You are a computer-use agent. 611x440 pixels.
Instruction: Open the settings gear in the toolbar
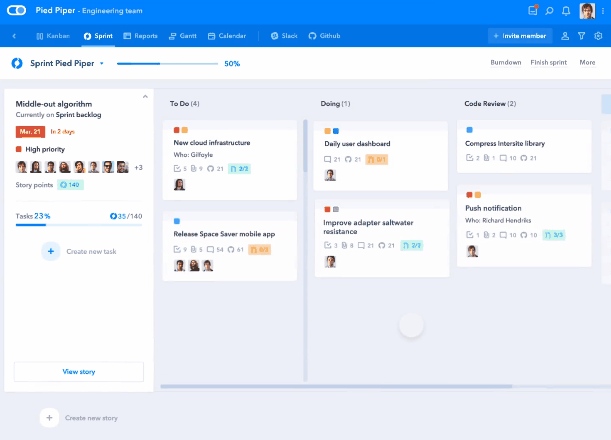click(598, 36)
